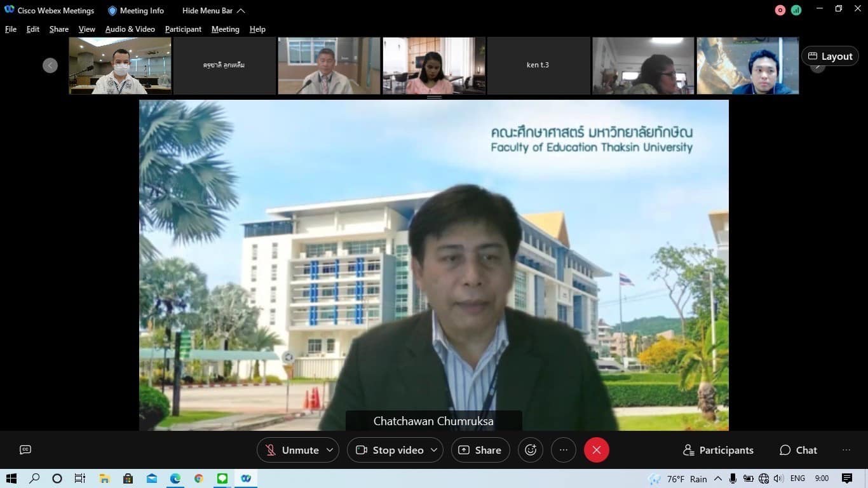
Task: Open Meeting Info shield
Action: [x=136, y=11]
